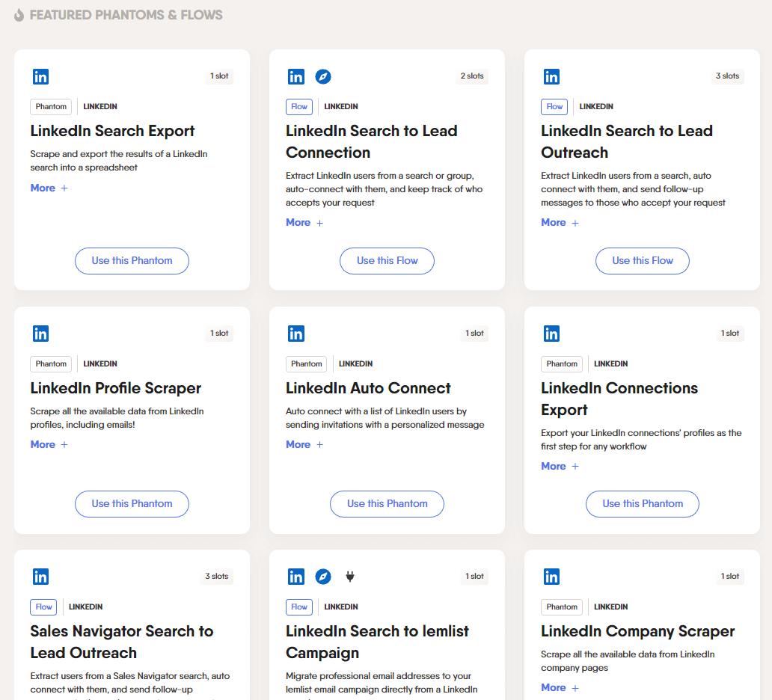The image size is (772, 700).
Task: Use this Phantom for LinkedIn Search Export
Action: click(x=132, y=261)
